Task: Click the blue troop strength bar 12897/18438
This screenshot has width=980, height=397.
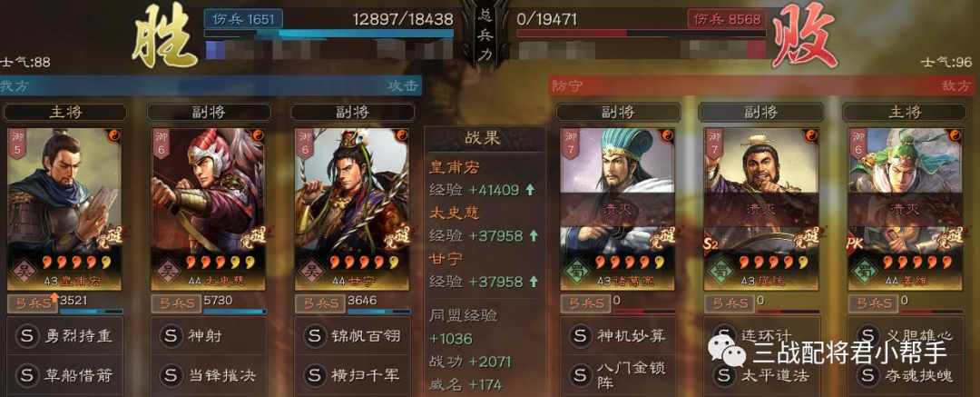Action: 328,34
